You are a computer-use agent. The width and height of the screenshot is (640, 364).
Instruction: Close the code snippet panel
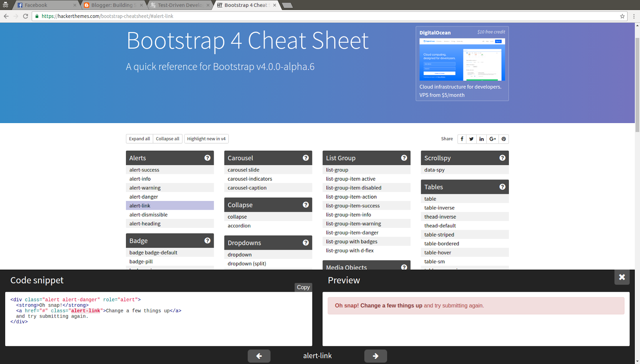click(x=622, y=277)
